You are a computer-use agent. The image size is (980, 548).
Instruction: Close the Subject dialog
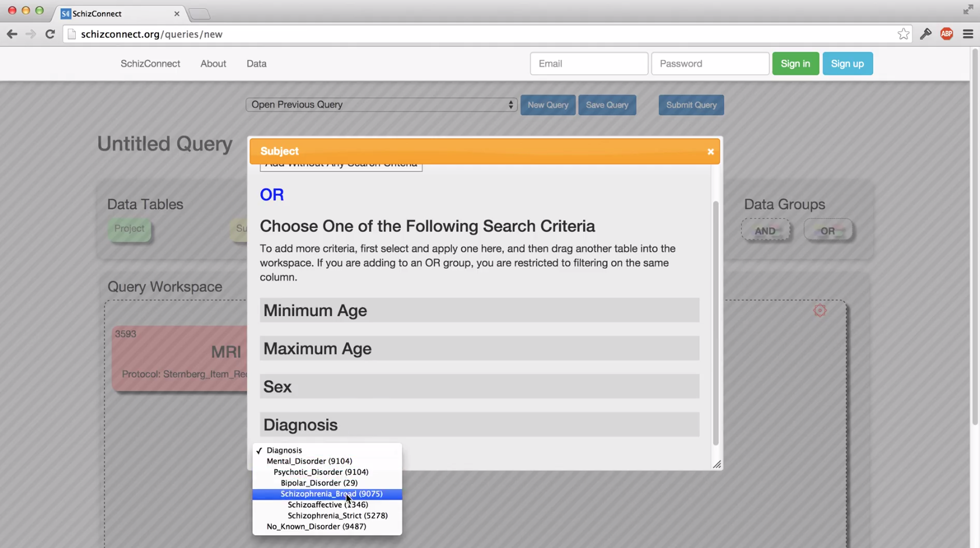point(710,152)
